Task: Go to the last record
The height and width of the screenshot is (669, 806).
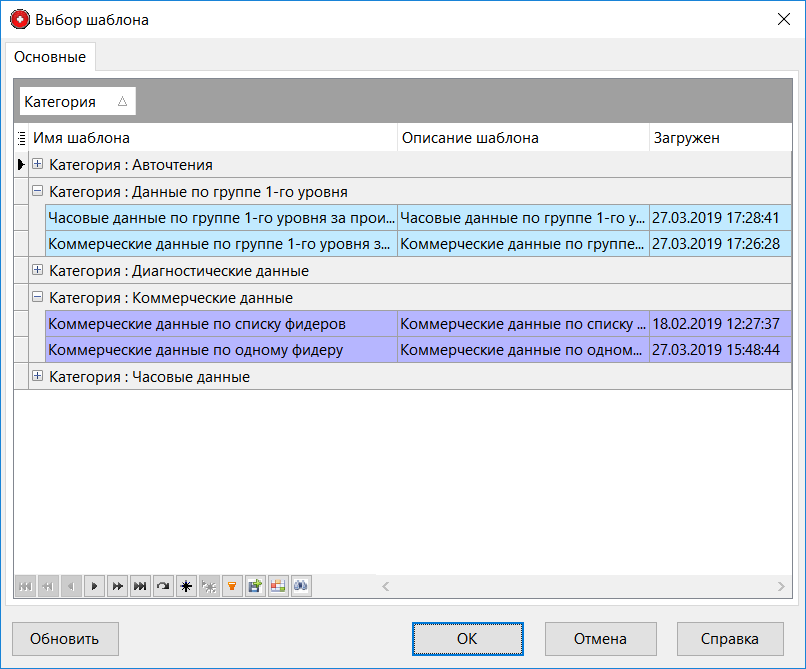Action: tap(140, 587)
